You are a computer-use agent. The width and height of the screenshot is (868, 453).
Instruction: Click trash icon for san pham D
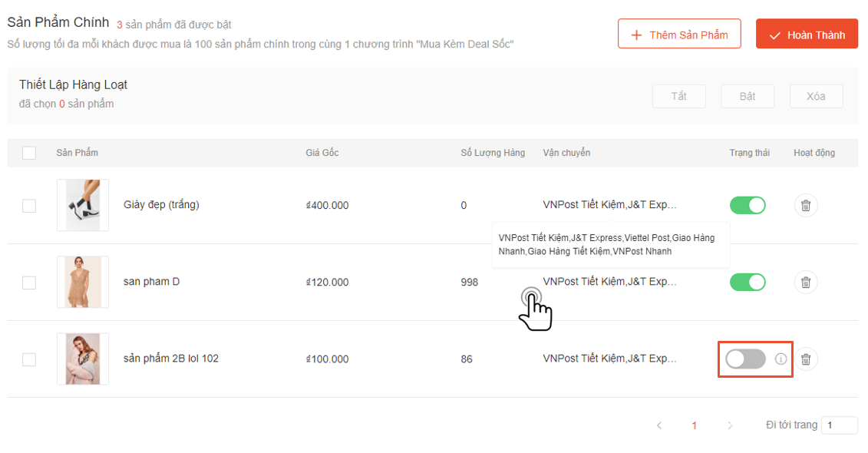[x=806, y=282]
